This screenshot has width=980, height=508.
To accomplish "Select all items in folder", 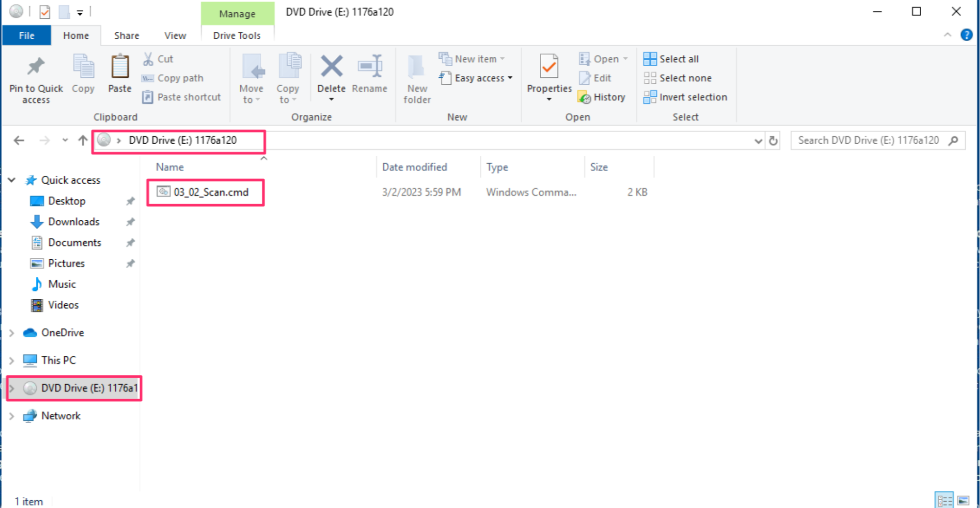I will (672, 59).
